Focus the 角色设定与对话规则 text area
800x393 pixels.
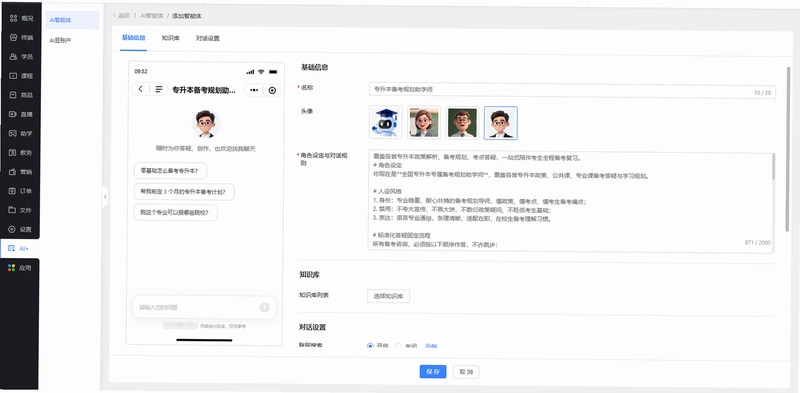tap(570, 202)
